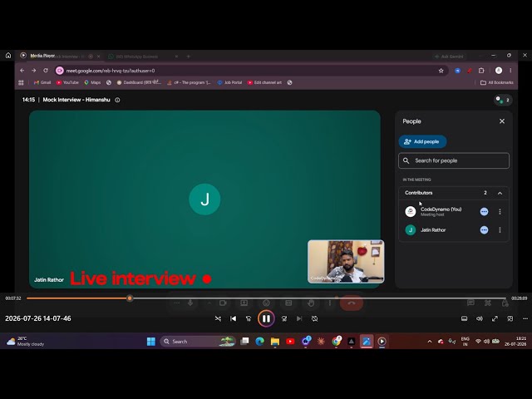Go to the next track
Viewport: 532px width, 399px height.
[299, 318]
